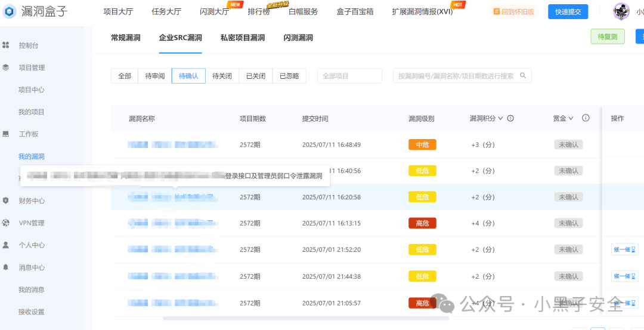Click the 中危 severity tag

(x=422, y=144)
